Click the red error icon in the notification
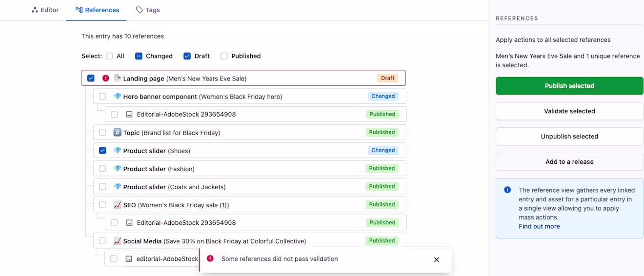 [210, 258]
